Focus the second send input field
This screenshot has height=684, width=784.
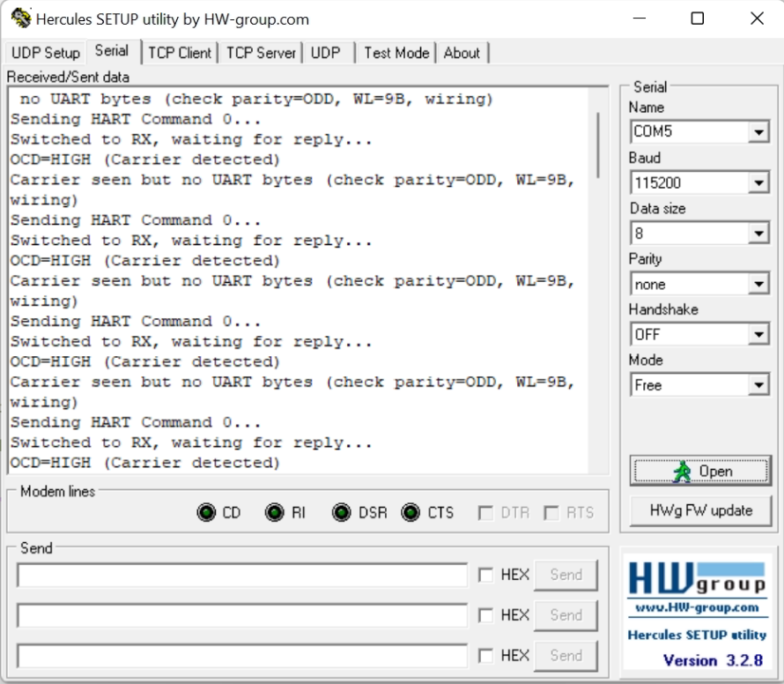pos(242,615)
